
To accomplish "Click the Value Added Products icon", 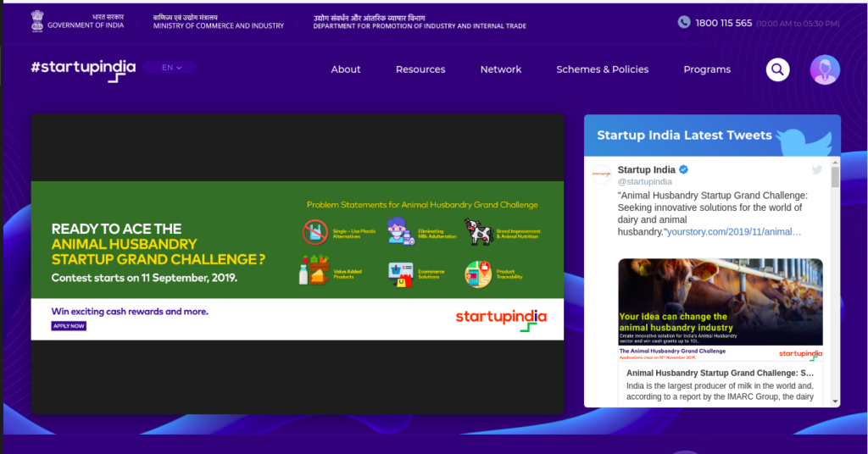I will pyautogui.click(x=314, y=270).
